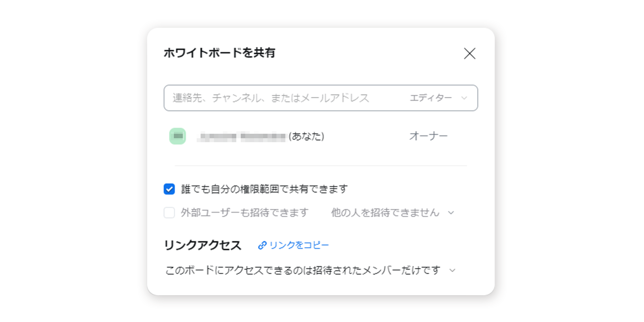Viewport: 644px width, 322px height.
Task: Select the blurred owner name
Action: pyautogui.click(x=242, y=136)
